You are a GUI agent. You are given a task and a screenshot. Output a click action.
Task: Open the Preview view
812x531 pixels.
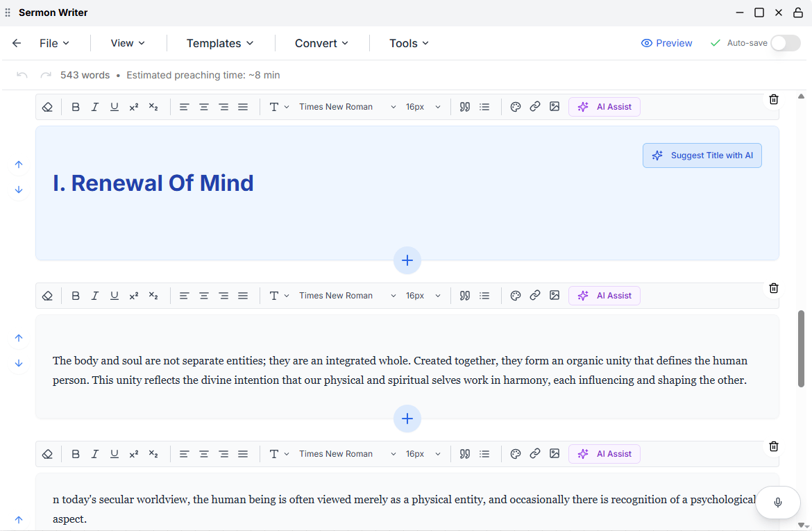[x=666, y=43]
